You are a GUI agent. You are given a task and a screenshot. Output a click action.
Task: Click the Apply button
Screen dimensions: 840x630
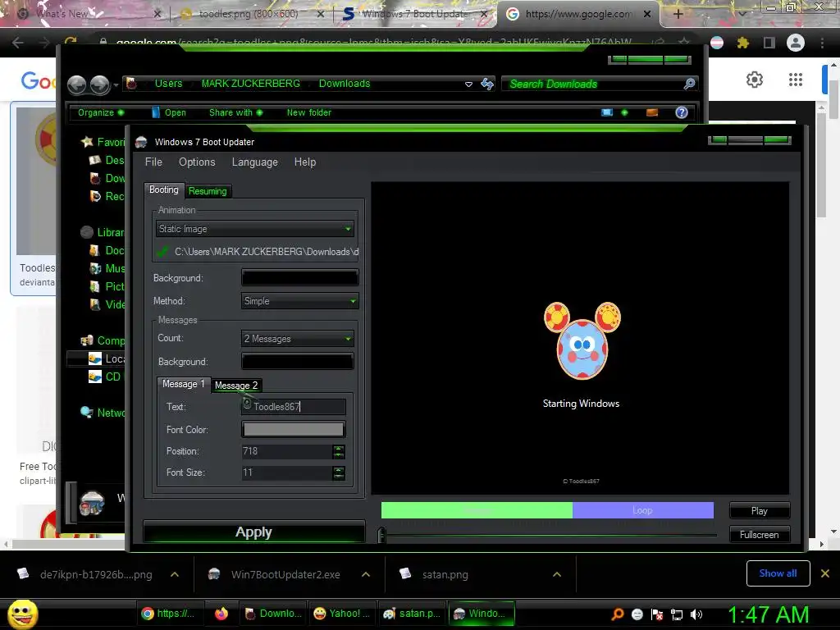point(254,532)
